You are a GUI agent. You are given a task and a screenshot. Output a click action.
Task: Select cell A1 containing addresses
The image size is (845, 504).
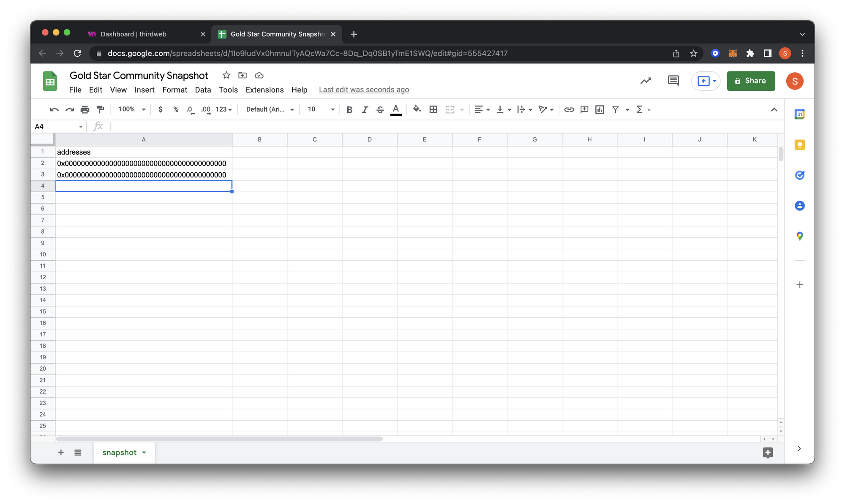click(x=144, y=152)
